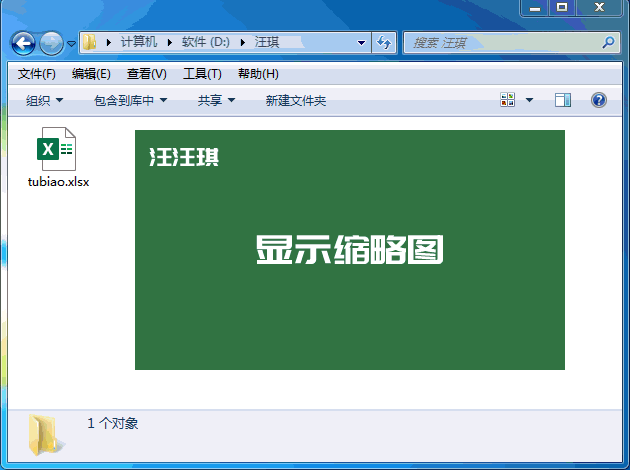Click the folder icon in details pane
The image size is (630, 470).
pyautogui.click(x=45, y=435)
